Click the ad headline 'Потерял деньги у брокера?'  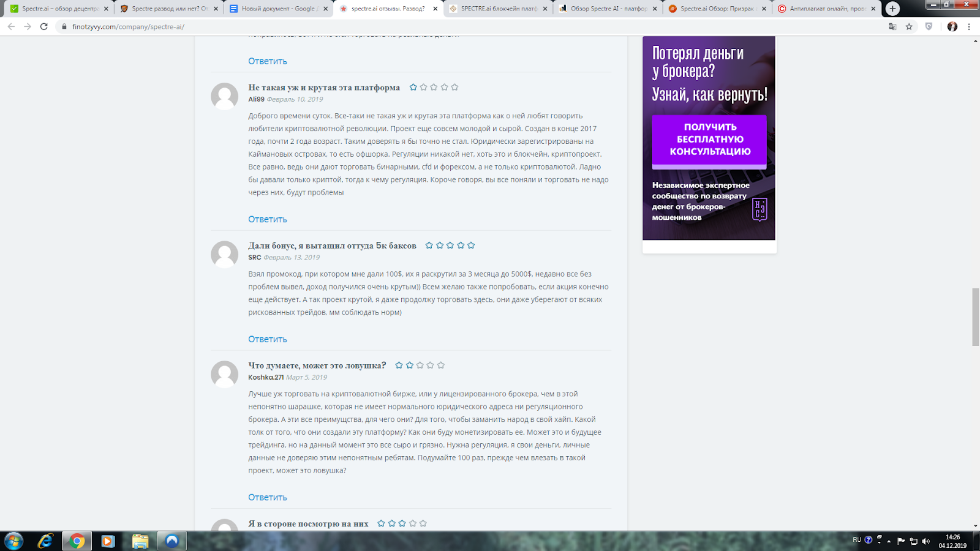point(698,62)
